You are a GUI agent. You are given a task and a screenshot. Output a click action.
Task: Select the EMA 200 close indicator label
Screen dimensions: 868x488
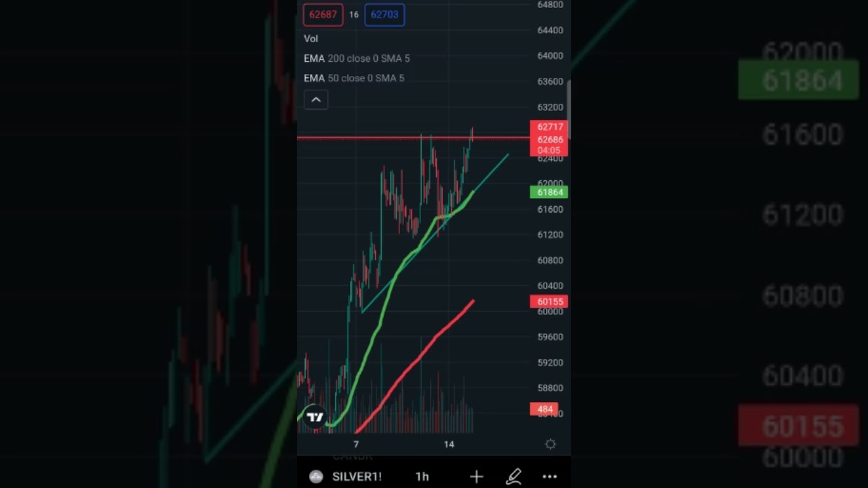pyautogui.click(x=357, y=58)
